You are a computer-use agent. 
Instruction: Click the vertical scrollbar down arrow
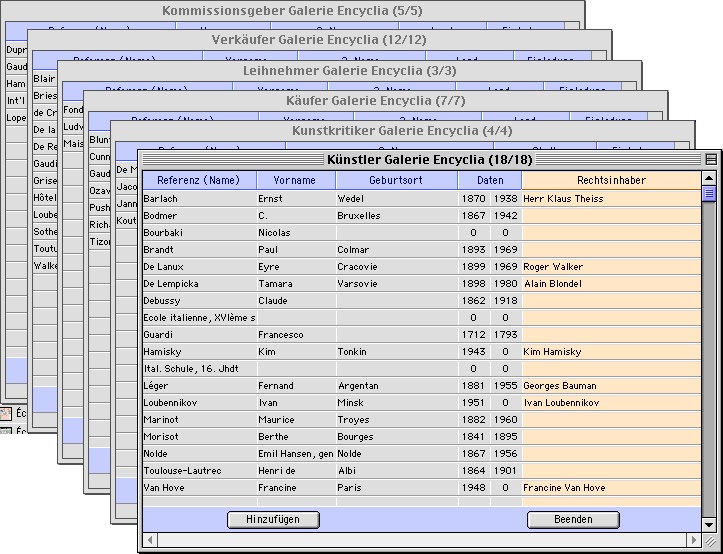click(709, 524)
